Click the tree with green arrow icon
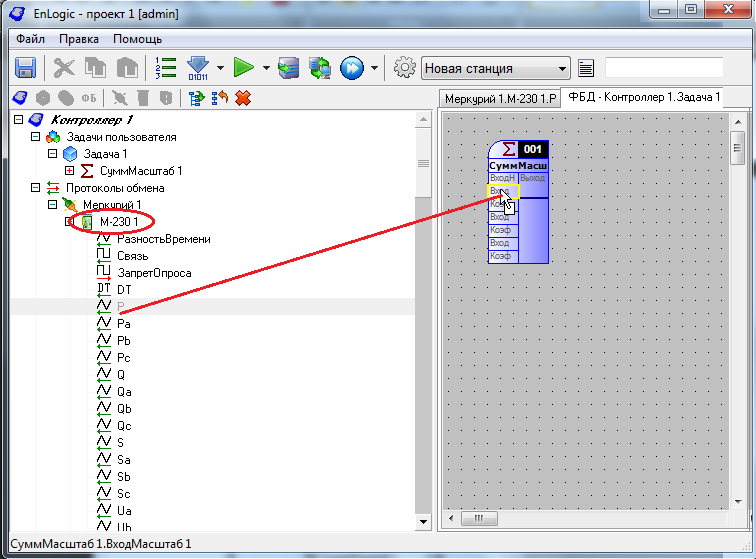 click(x=197, y=98)
